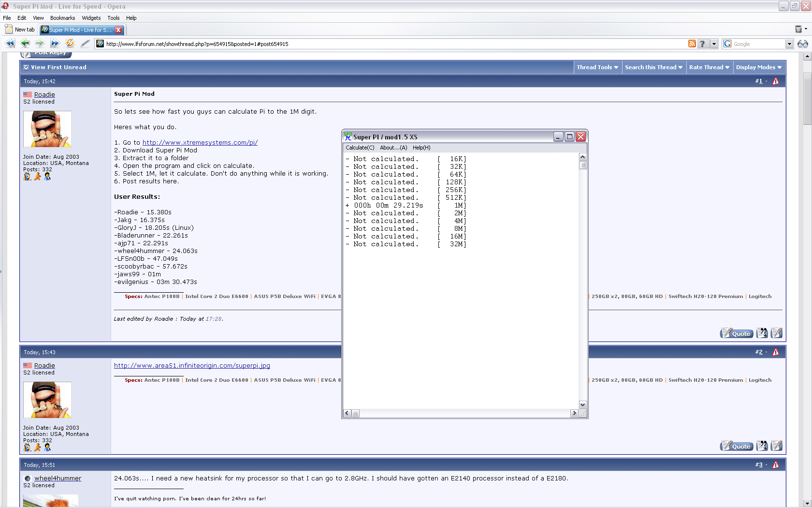Report post #2 with the warning icon

tap(776, 352)
